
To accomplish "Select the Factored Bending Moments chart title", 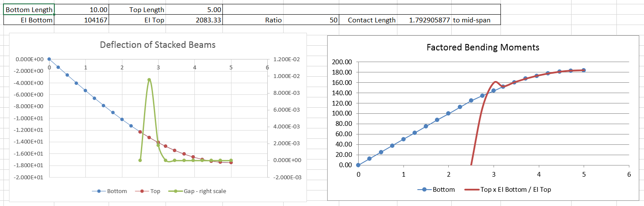I will coord(482,47).
